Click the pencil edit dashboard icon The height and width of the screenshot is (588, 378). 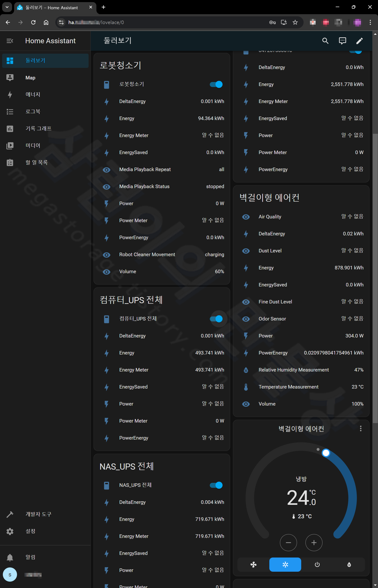pos(359,41)
